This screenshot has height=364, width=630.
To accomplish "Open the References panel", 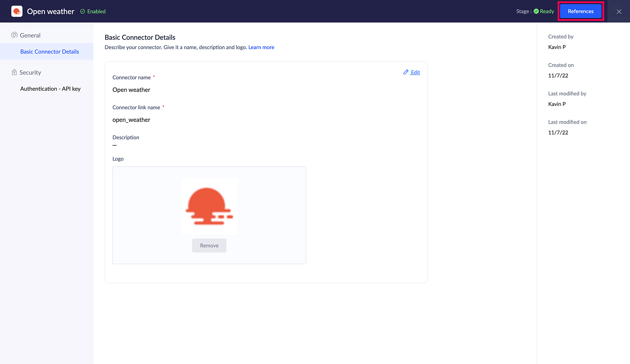I will tap(580, 11).
